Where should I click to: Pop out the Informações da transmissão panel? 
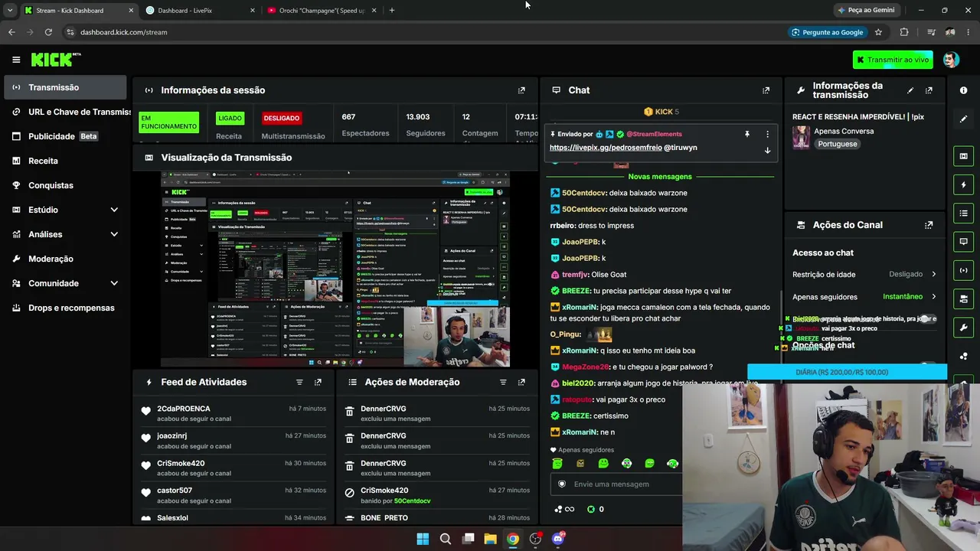pos(929,90)
